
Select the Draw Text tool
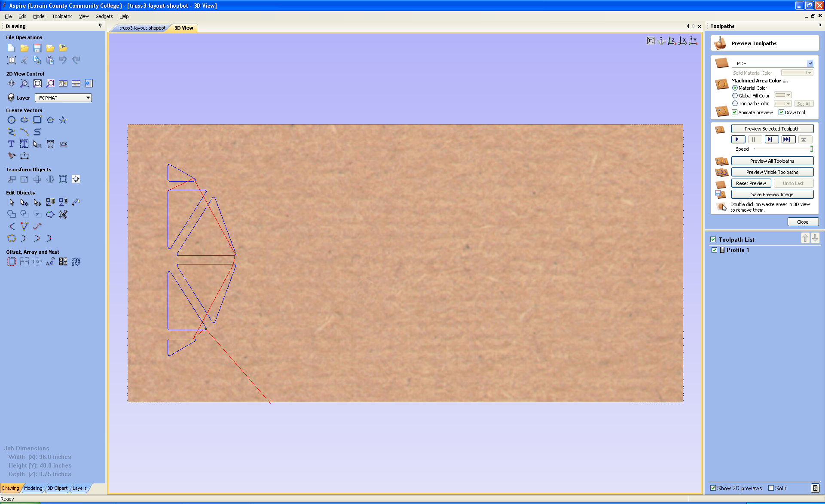[12, 144]
